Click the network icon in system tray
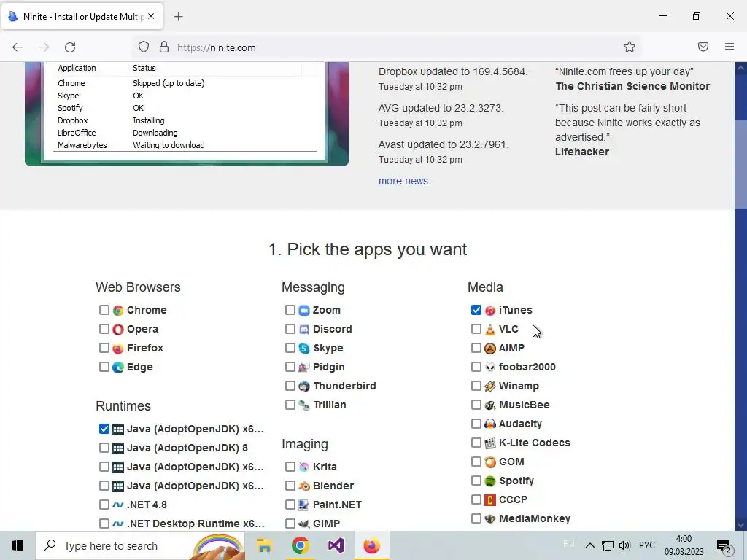This screenshot has width=747, height=560. point(608,545)
